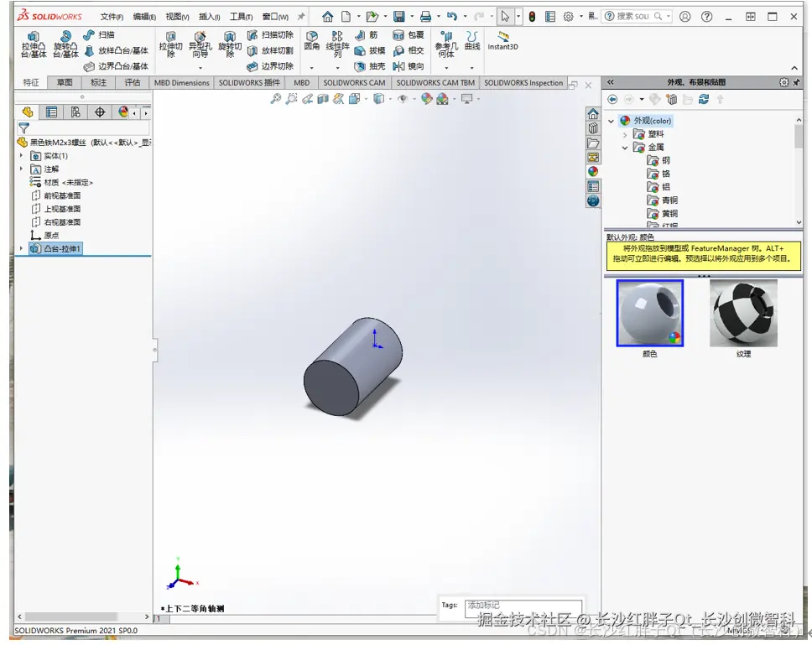Open the 文件(F) menu

pyautogui.click(x=112, y=17)
